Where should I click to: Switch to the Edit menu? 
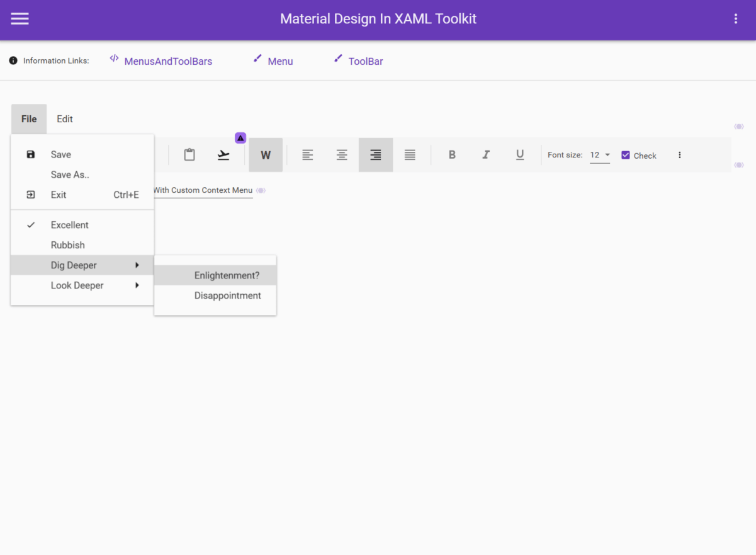click(x=64, y=118)
